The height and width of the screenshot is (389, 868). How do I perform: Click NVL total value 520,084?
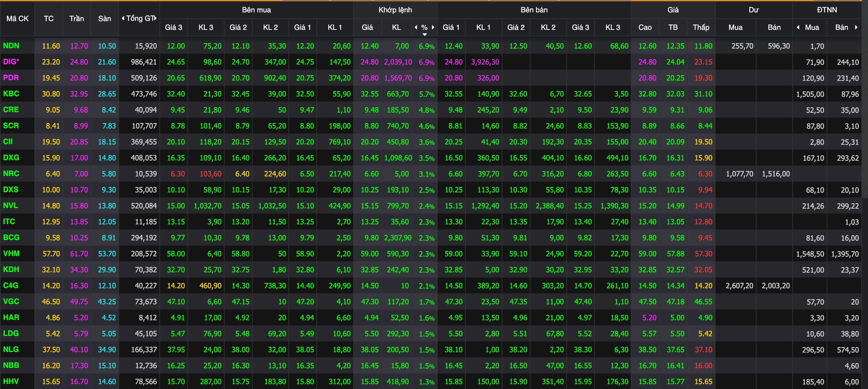144,206
